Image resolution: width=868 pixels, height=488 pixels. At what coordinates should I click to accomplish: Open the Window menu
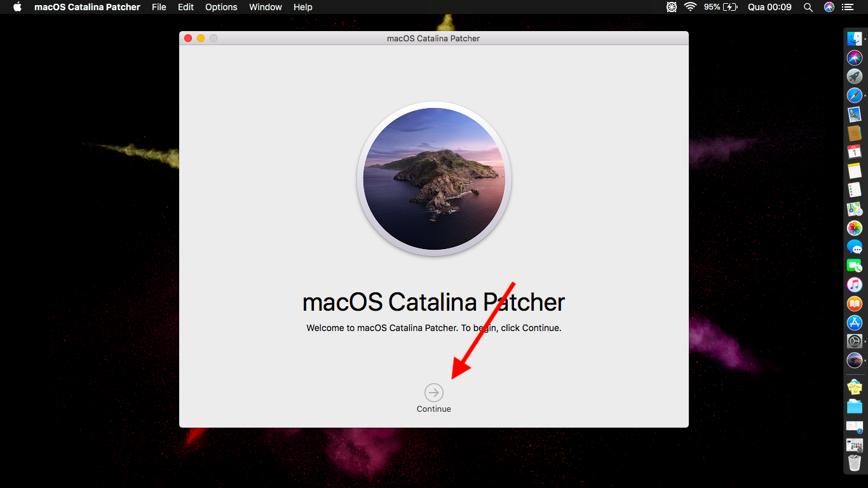[266, 7]
